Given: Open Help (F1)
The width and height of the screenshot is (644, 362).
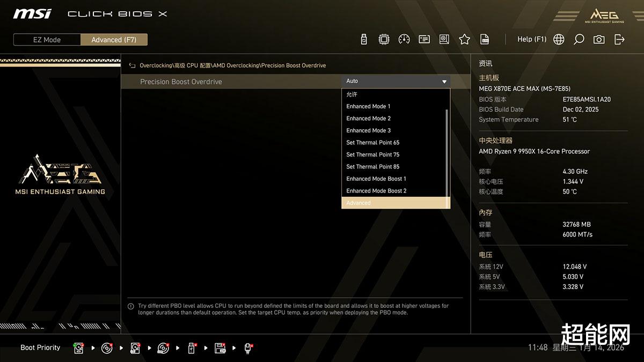Looking at the screenshot, I should tap(532, 39).
